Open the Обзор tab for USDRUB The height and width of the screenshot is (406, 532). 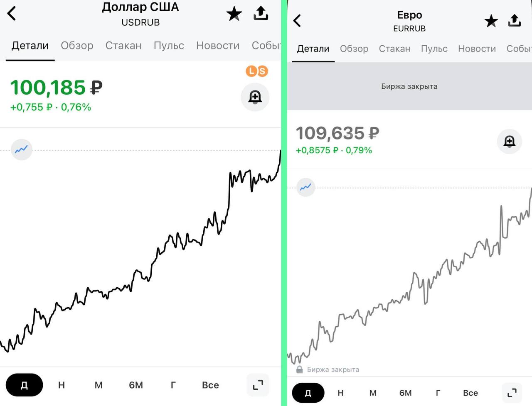click(77, 45)
